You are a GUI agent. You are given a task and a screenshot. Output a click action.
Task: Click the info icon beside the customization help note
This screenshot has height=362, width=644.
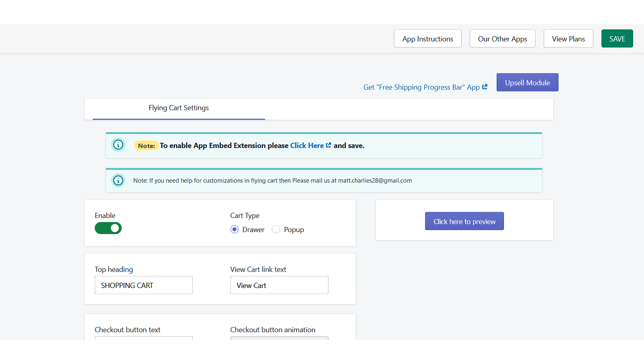click(118, 180)
